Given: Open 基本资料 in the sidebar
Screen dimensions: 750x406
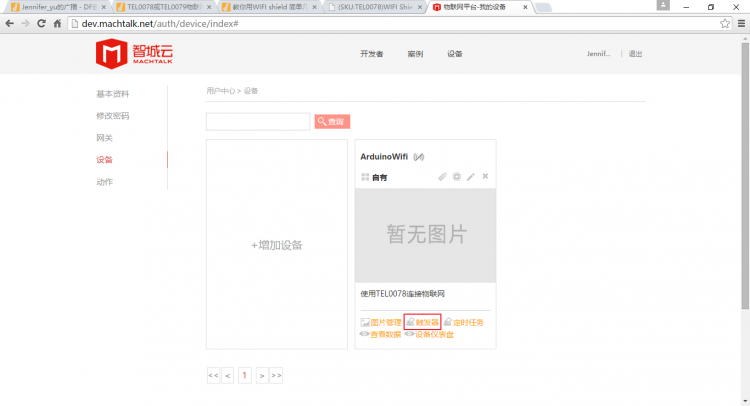Looking at the screenshot, I should [112, 94].
